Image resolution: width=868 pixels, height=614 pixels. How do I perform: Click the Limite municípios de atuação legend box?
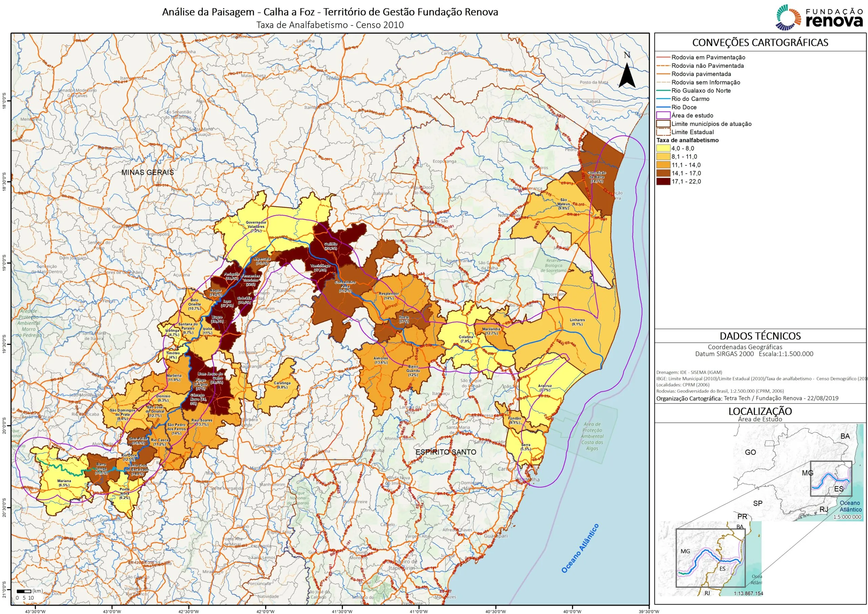[664, 124]
